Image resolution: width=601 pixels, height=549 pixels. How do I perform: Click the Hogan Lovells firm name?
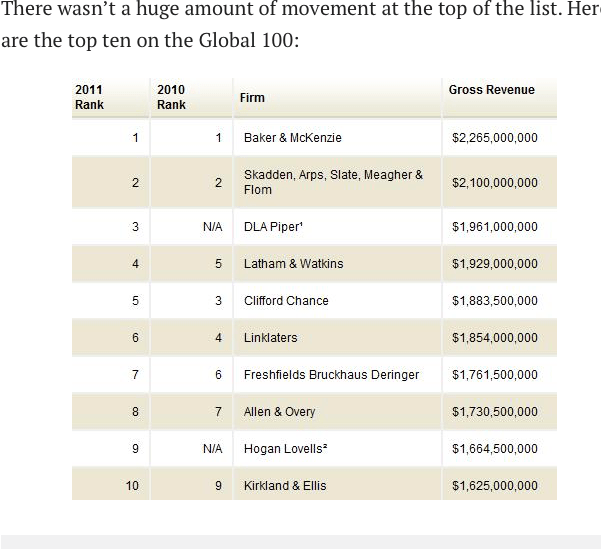tap(286, 449)
